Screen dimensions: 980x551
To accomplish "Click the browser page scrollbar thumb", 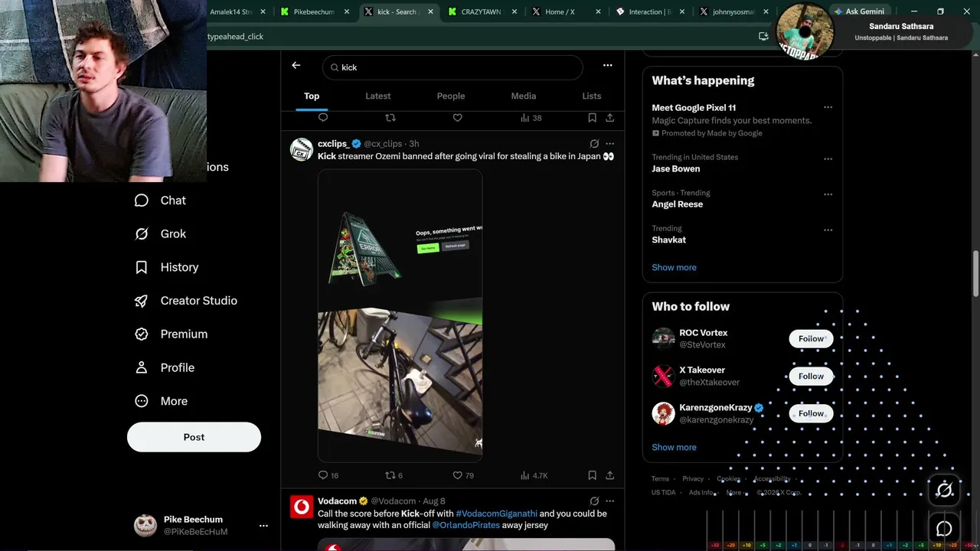I will click(x=975, y=274).
